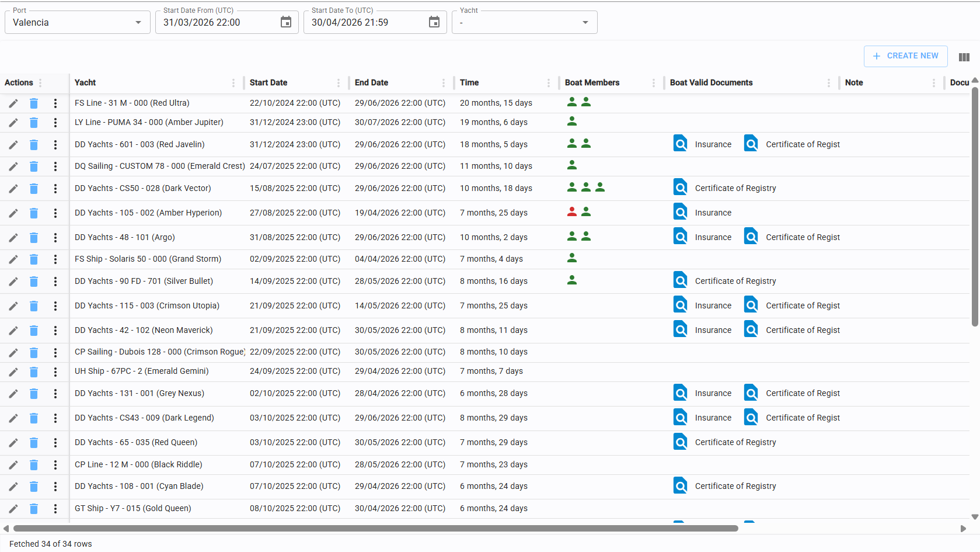Delete the DD Yachts Argo row
This screenshot has width=980, height=552.
(34, 238)
